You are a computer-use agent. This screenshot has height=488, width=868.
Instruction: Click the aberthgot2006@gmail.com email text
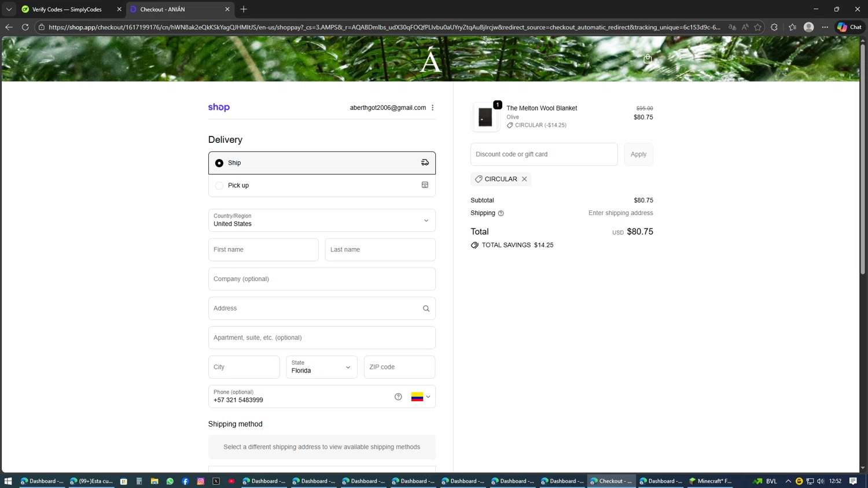point(388,108)
